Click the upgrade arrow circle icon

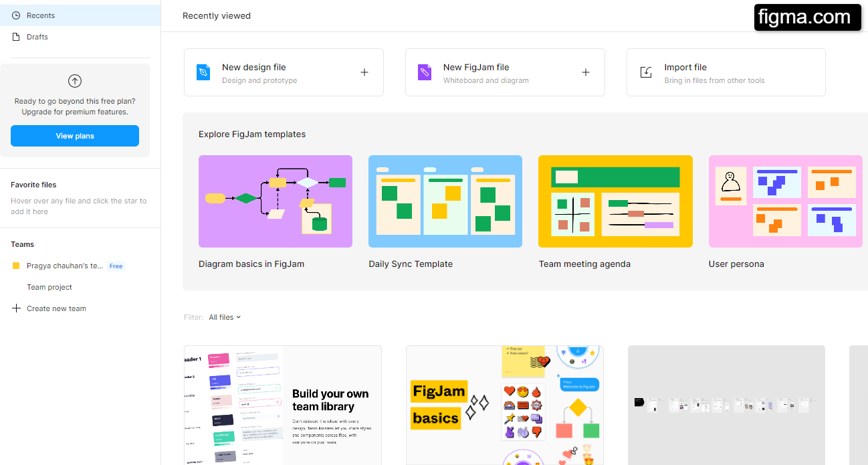coord(75,81)
